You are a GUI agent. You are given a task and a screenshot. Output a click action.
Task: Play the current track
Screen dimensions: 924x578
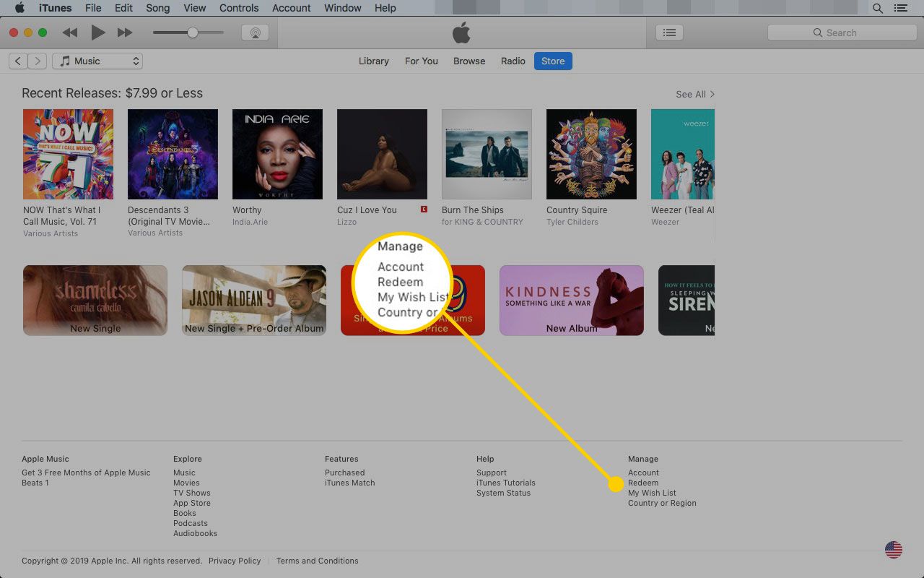97,33
